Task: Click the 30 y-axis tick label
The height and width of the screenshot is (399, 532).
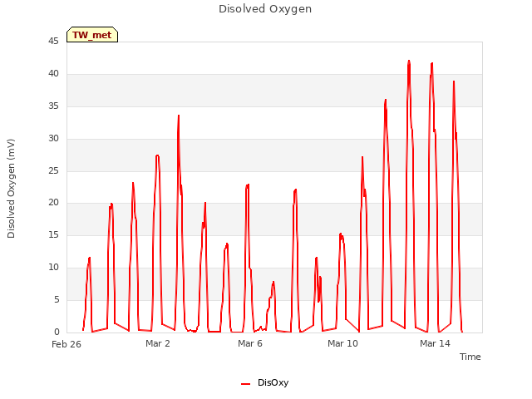Action: [53, 139]
